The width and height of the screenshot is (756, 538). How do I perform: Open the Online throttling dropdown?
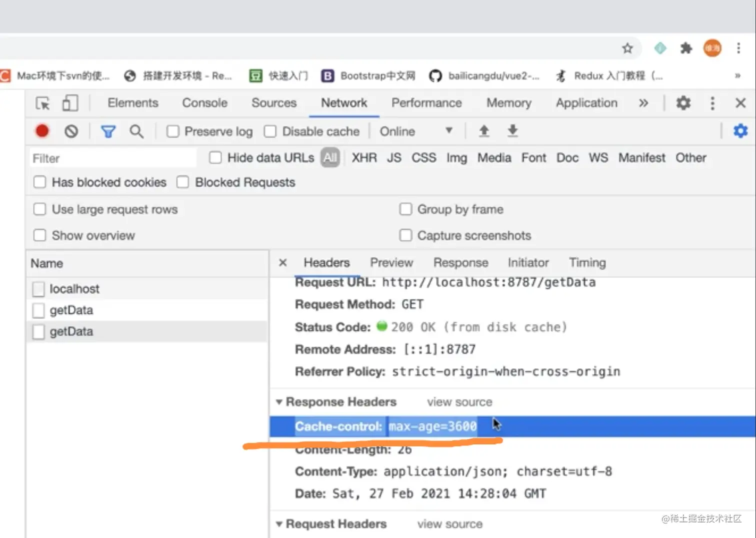(416, 131)
